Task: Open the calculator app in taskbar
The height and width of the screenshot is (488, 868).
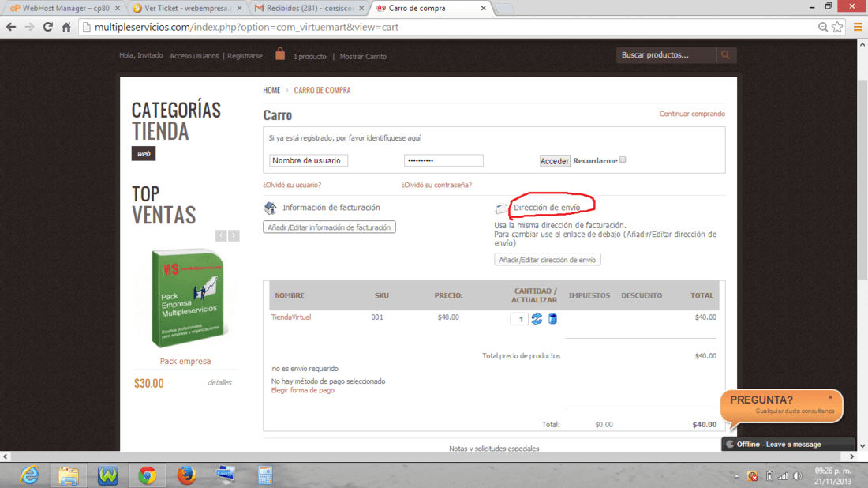Action: click(x=265, y=475)
